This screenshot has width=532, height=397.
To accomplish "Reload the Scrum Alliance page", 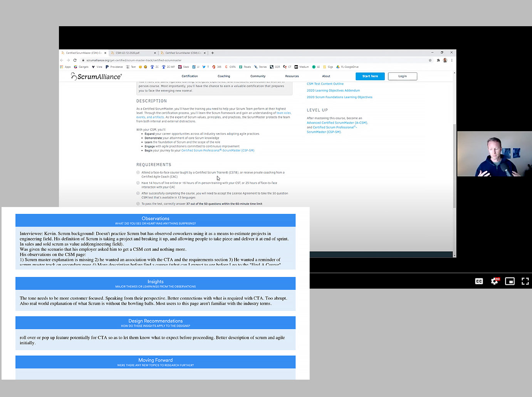I will click(x=75, y=60).
